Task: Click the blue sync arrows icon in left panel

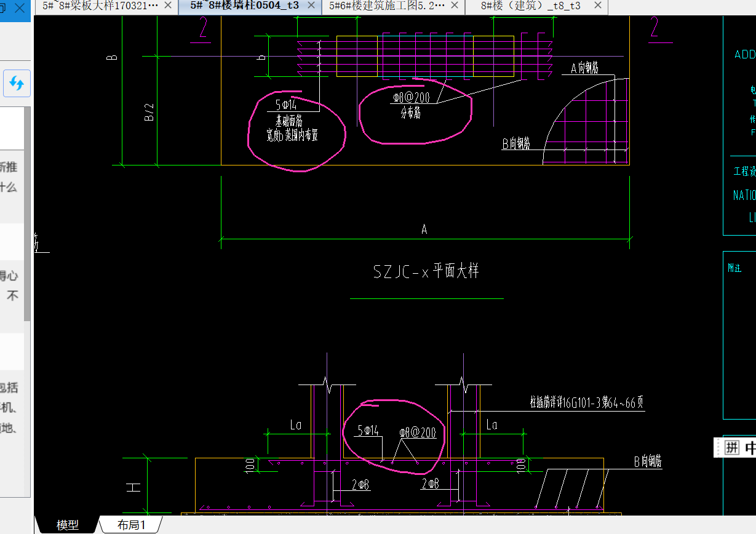Action: [x=17, y=83]
